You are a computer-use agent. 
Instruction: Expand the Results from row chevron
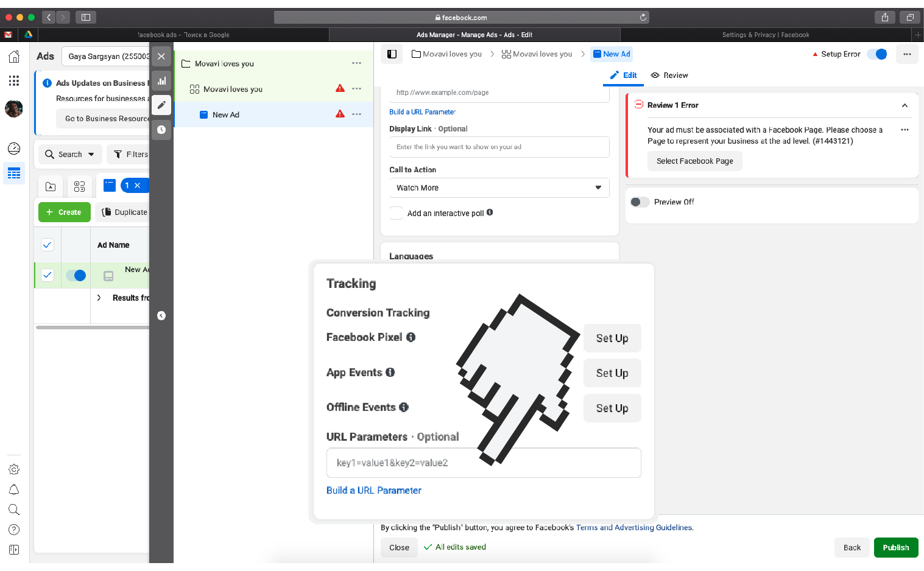coord(99,298)
